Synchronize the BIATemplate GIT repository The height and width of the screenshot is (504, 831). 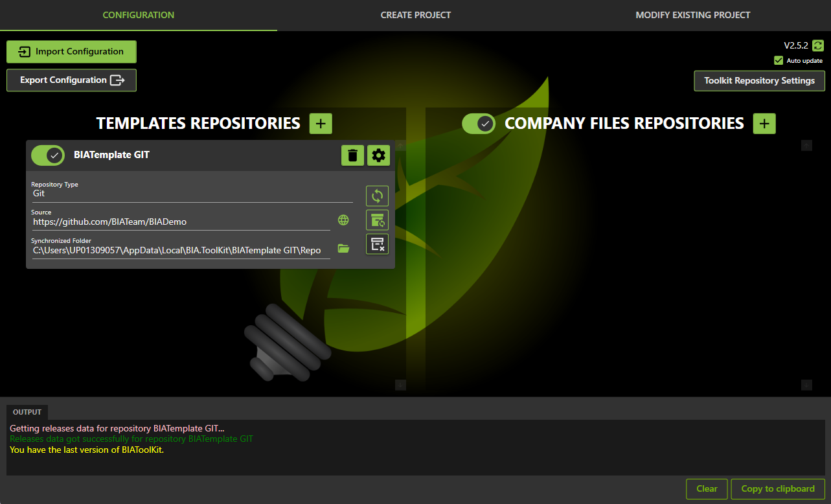tap(377, 196)
